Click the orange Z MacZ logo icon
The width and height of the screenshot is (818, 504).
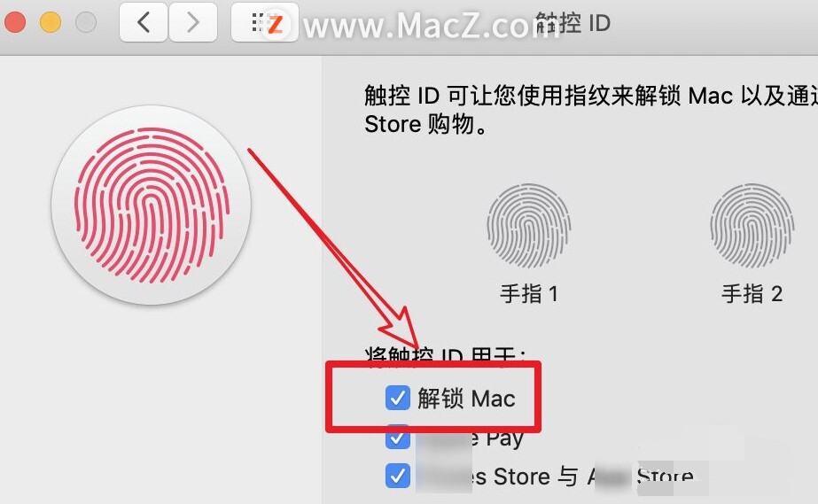tap(275, 23)
